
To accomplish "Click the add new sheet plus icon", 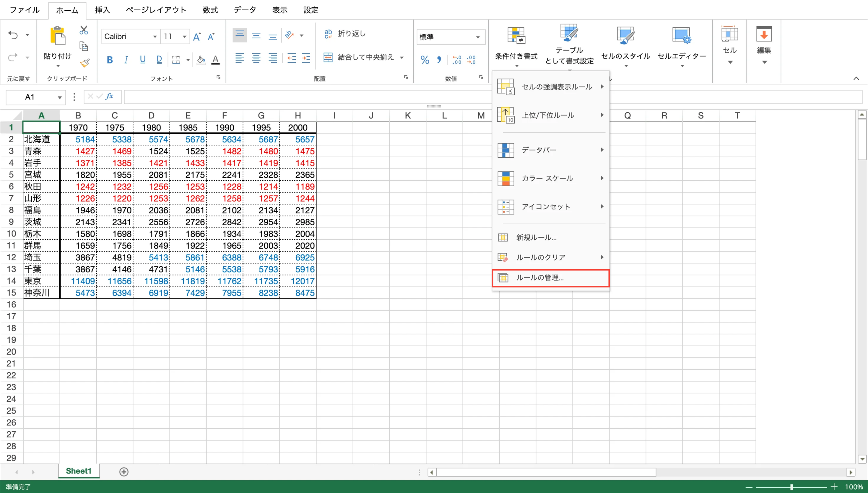I will coord(124,472).
